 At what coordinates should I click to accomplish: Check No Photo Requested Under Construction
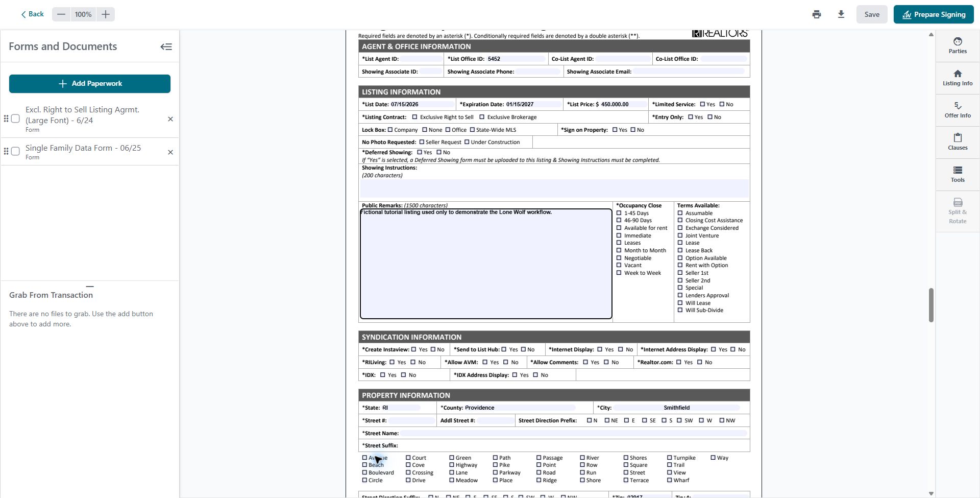point(467,142)
